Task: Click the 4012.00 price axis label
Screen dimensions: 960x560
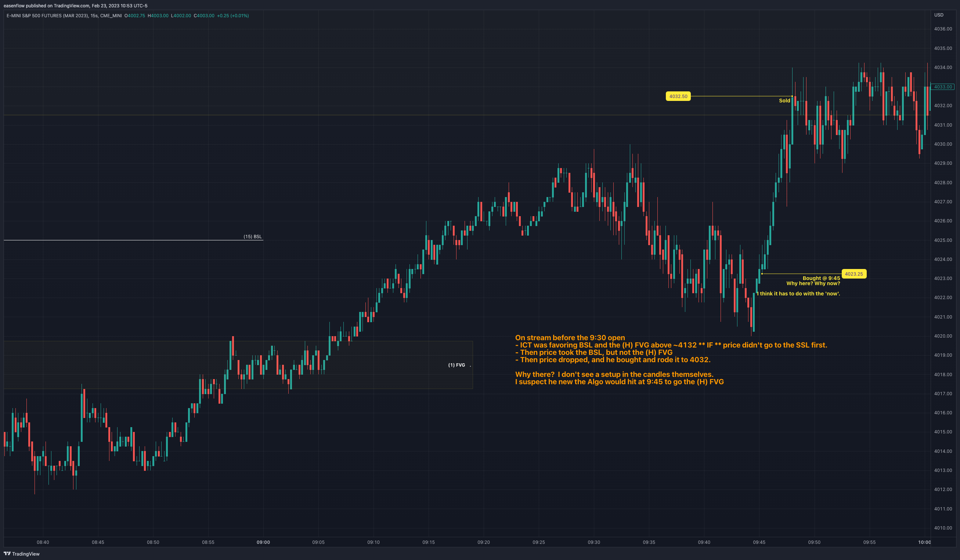Action: 943,490
